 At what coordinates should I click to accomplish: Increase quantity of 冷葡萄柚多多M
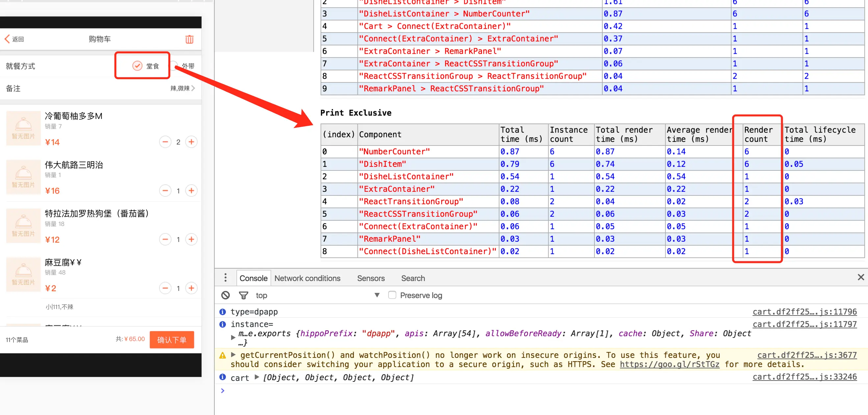(x=191, y=142)
